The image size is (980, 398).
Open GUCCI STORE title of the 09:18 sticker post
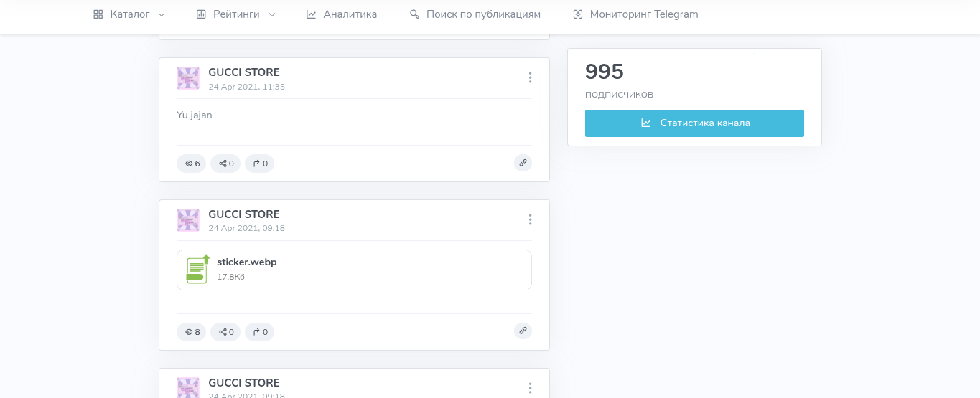pyautogui.click(x=244, y=214)
